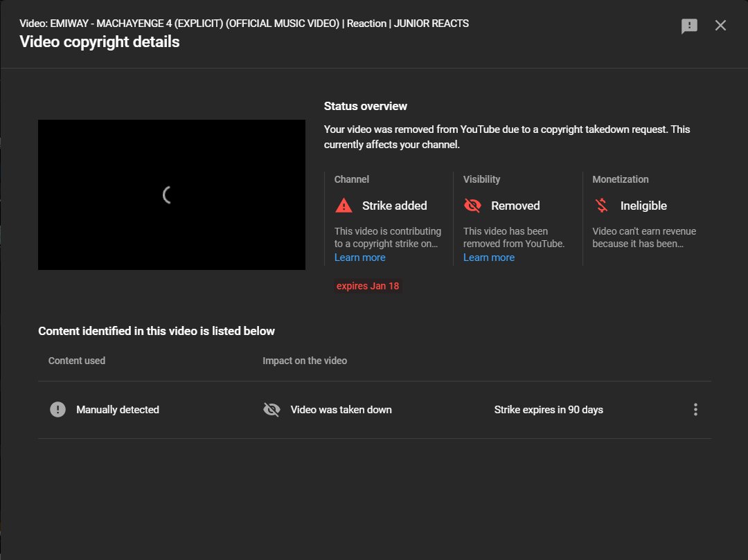Click the loading video preview thumbnail

tap(172, 195)
